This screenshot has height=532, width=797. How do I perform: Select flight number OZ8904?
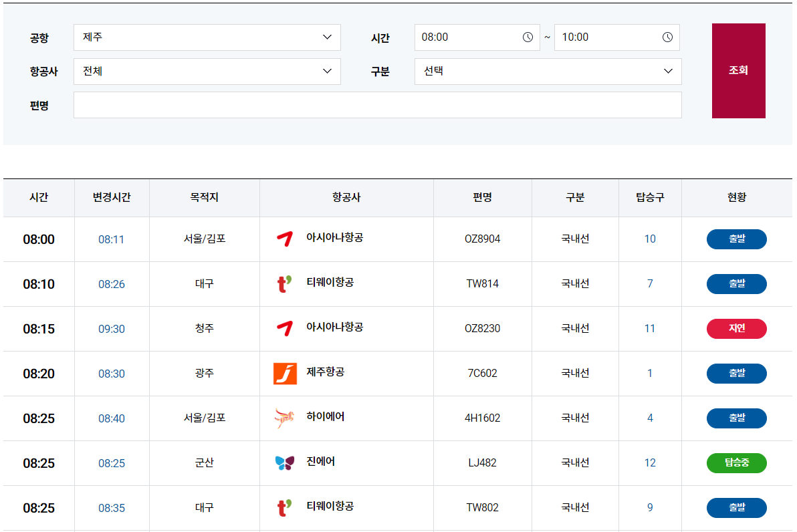click(x=482, y=239)
